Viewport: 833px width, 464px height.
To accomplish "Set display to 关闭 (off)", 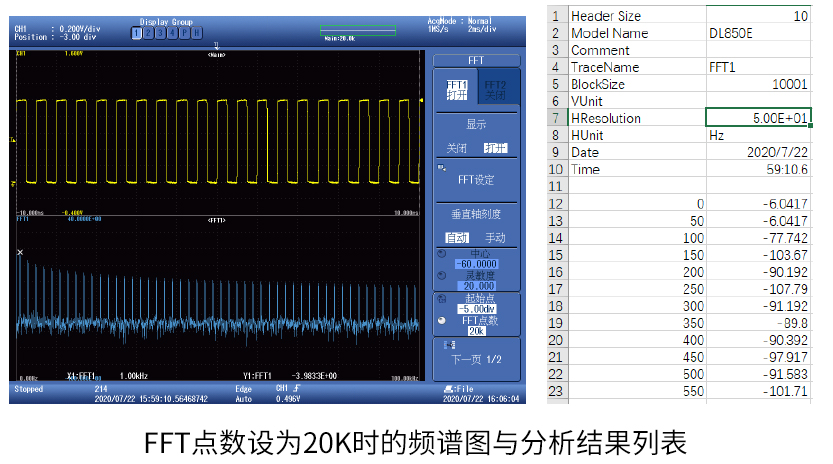I will click(x=456, y=147).
